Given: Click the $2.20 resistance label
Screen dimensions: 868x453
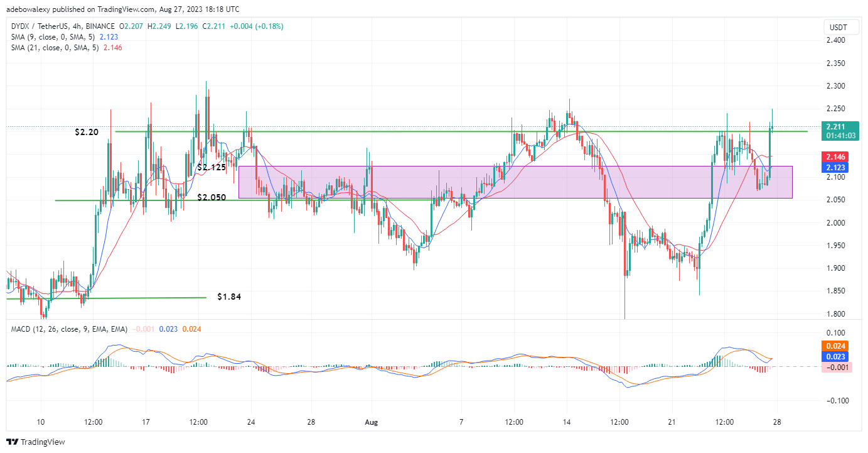Looking at the screenshot, I should click(86, 133).
